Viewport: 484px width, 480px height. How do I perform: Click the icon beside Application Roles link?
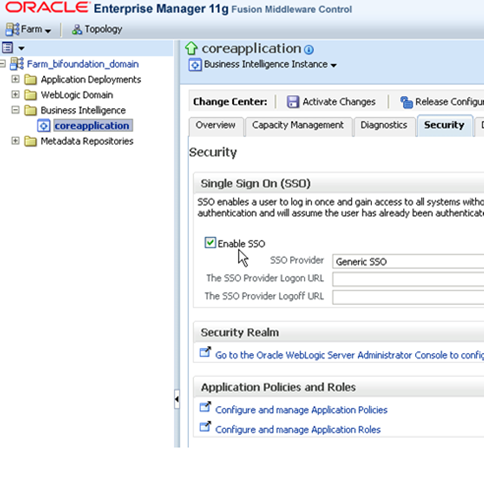coord(205,426)
